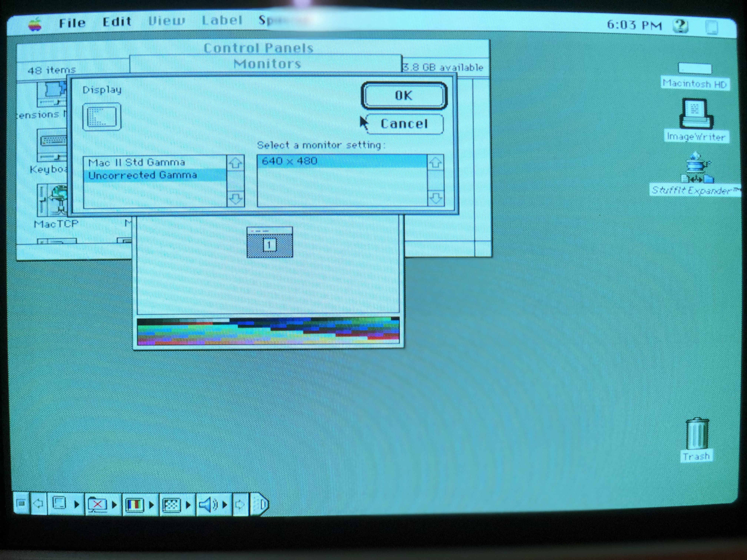Collapse the Control Strip end tab
Image resolution: width=747 pixels, height=560 pixels.
pos(260,504)
